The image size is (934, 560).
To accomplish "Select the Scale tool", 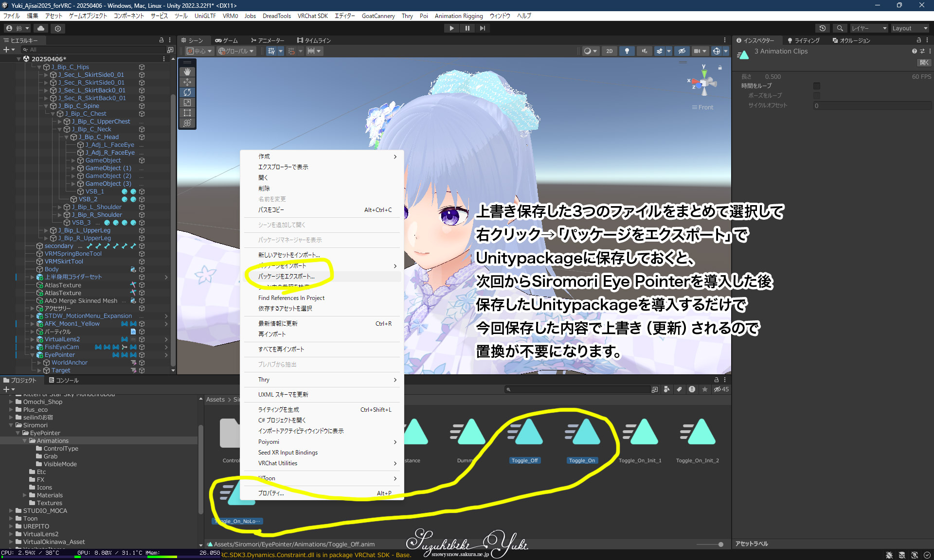I will 187,103.
